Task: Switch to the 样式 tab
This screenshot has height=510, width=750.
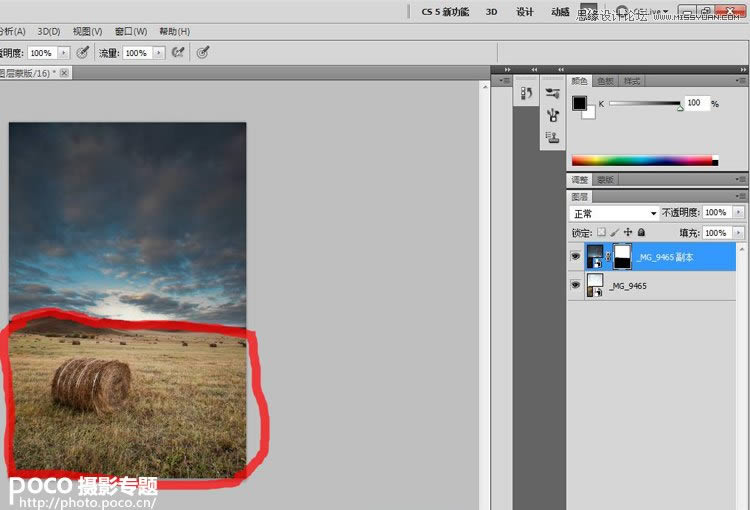Action: [x=632, y=81]
